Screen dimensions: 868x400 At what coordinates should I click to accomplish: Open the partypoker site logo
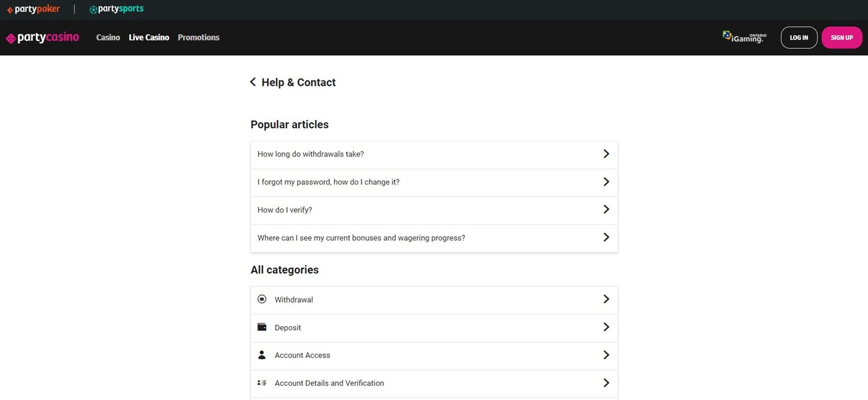[34, 9]
